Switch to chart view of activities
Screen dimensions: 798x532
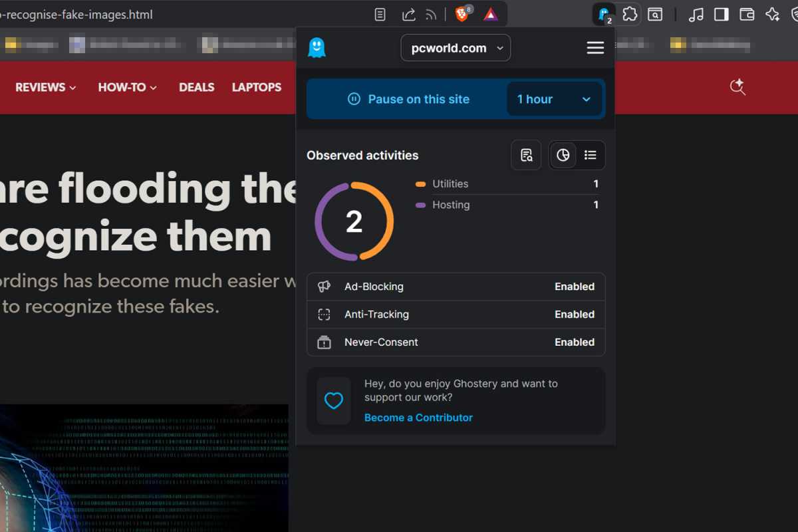pos(563,155)
